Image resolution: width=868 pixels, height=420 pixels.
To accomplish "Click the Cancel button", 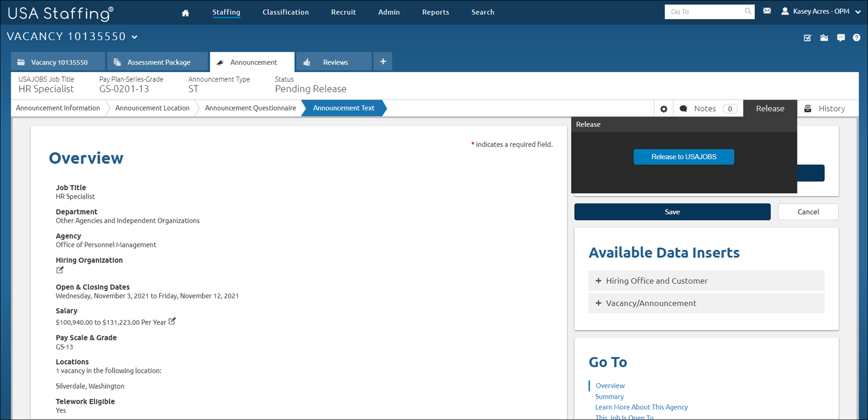I will click(808, 212).
